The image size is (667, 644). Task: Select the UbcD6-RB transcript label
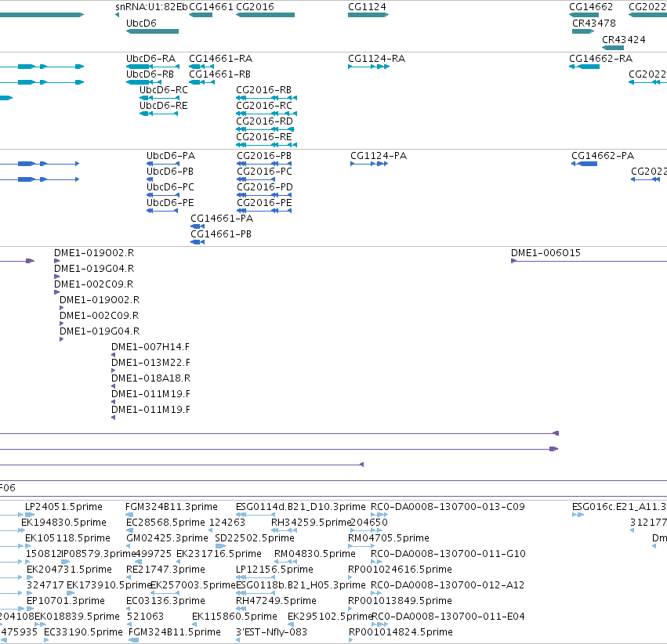150,74
